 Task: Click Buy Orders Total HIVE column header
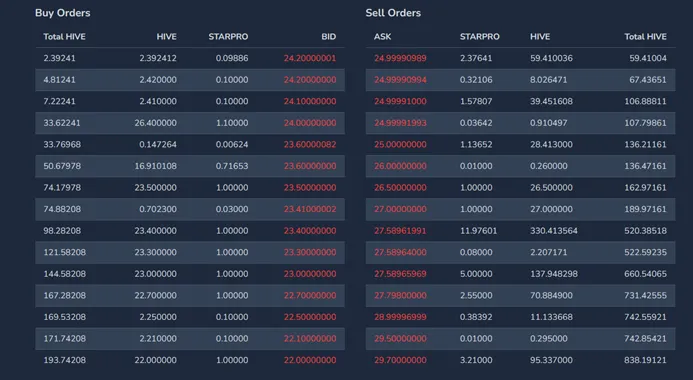(x=65, y=37)
